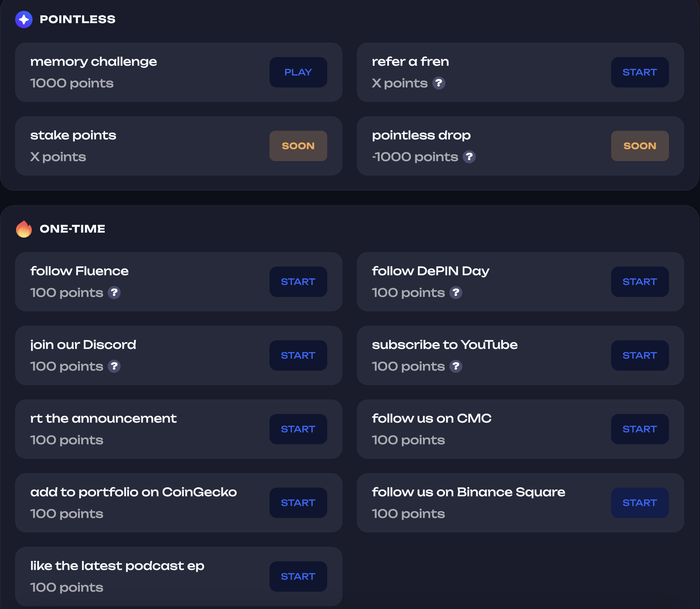This screenshot has height=609, width=700.
Task: Show follow Fluence points info icon
Action: 114,293
